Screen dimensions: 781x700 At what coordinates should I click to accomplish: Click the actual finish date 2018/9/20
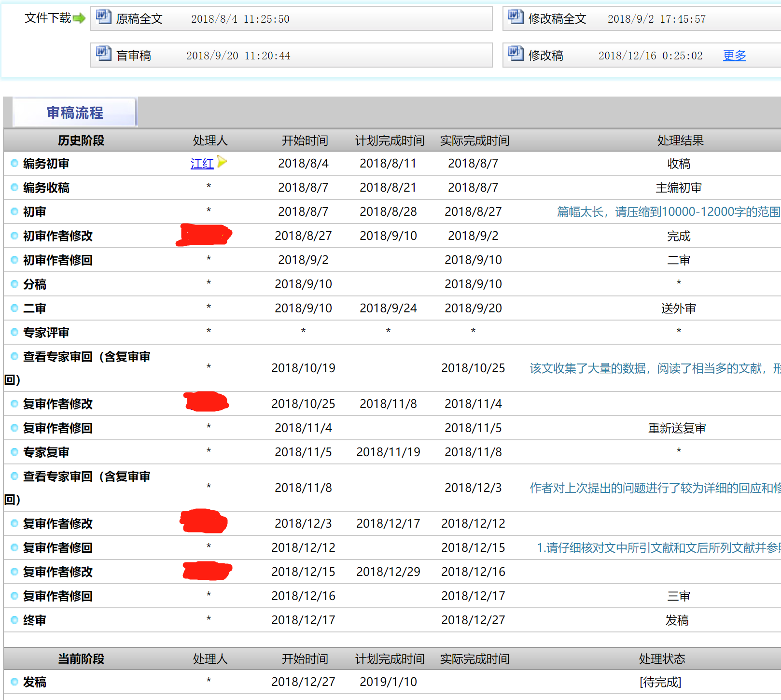[473, 308]
